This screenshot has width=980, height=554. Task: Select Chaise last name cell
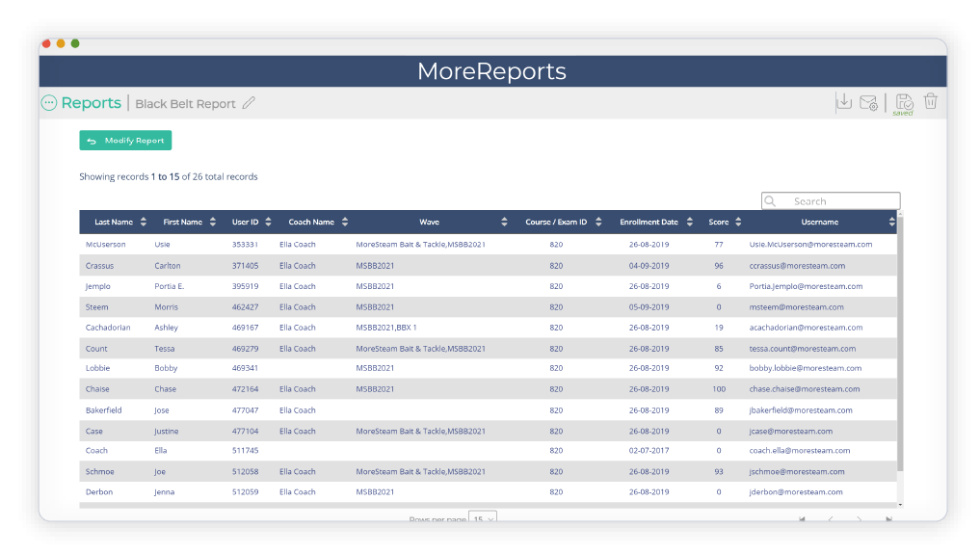(x=97, y=388)
